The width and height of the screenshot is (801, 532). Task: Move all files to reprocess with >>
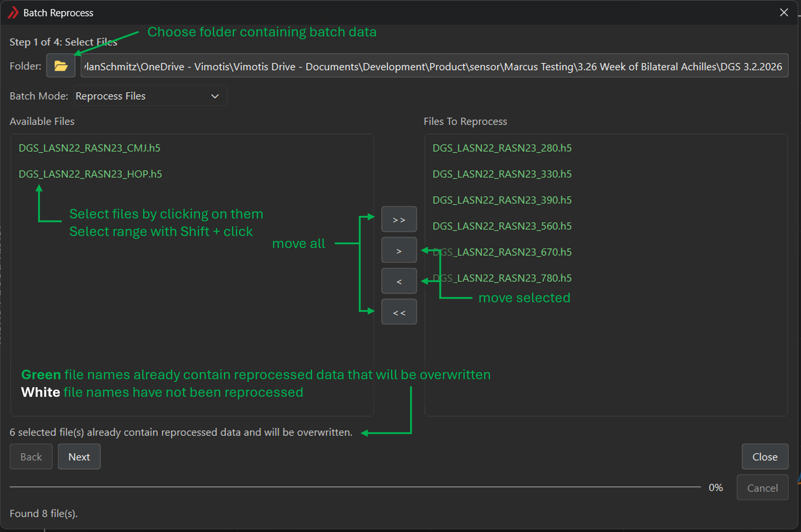(399, 220)
